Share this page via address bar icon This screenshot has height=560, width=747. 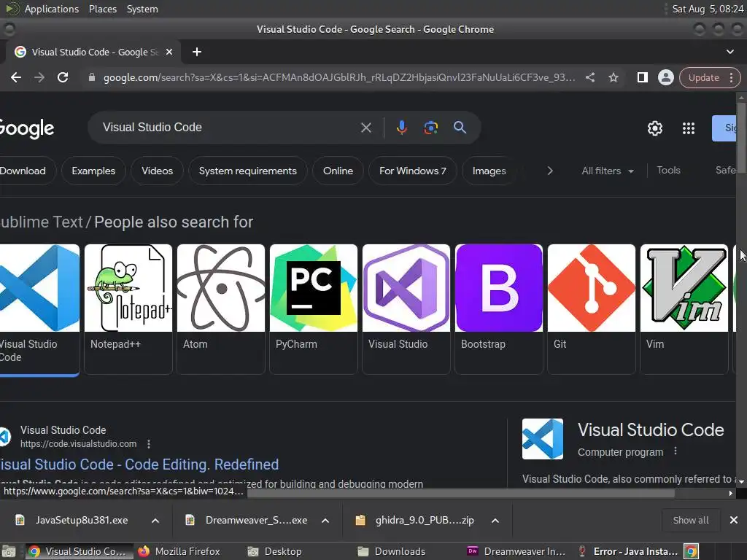[589, 77]
